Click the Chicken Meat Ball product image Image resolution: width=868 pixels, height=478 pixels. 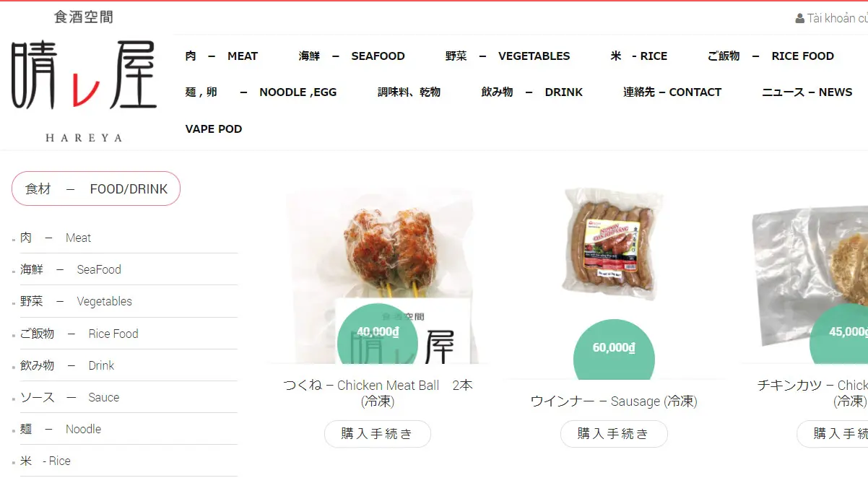pos(378,276)
